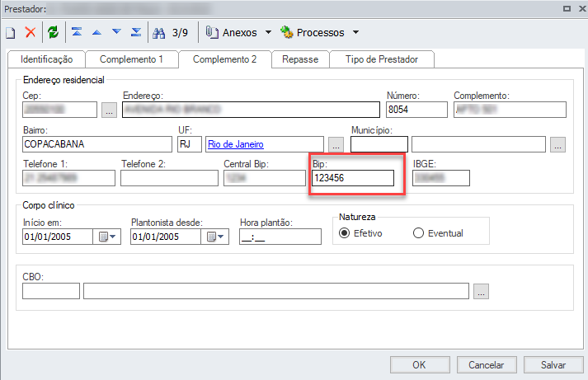Image resolution: width=588 pixels, height=380 pixels.
Task: Click the Cancelar button
Action: (x=487, y=364)
